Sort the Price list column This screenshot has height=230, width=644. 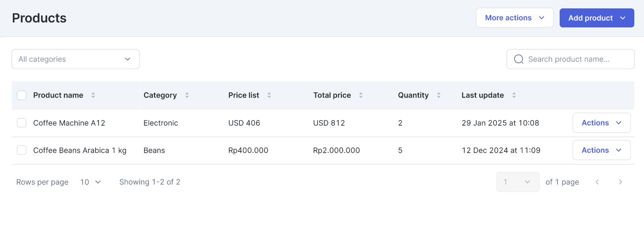click(269, 95)
